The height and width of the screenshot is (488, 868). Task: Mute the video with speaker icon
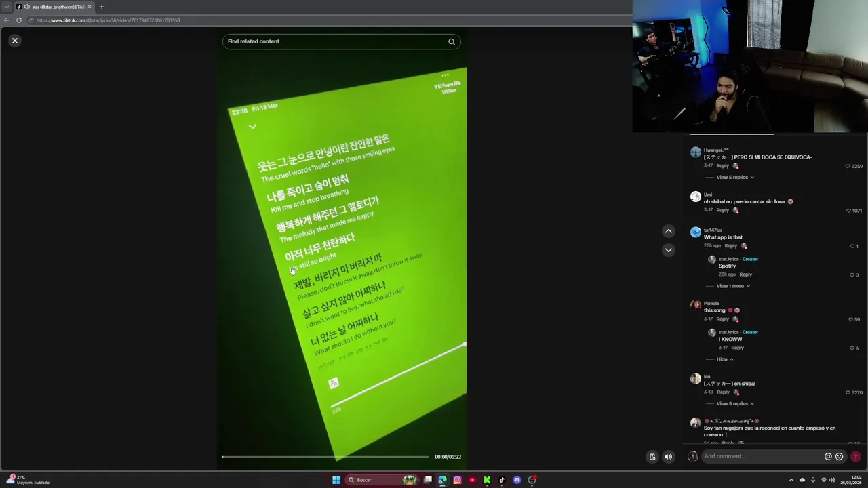click(668, 457)
